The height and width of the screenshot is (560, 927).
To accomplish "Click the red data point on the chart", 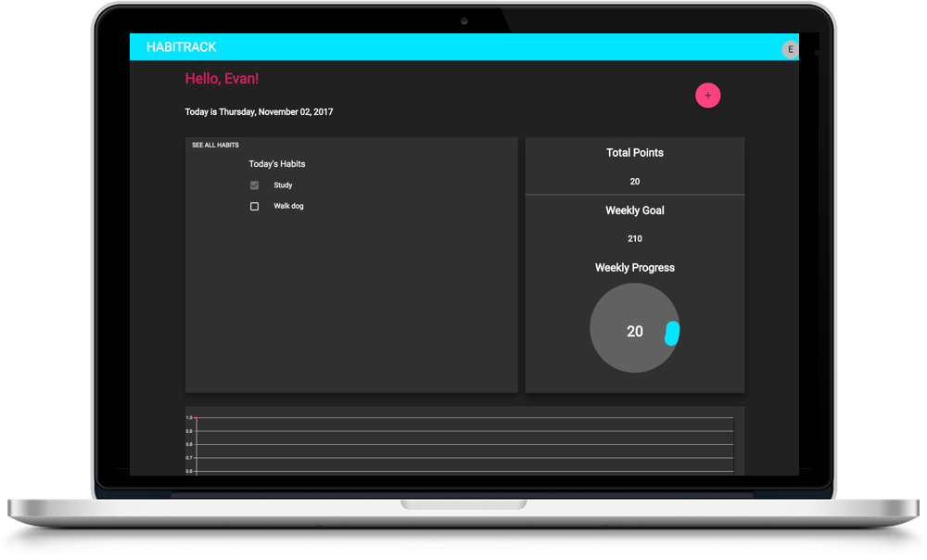I will click(x=197, y=418).
